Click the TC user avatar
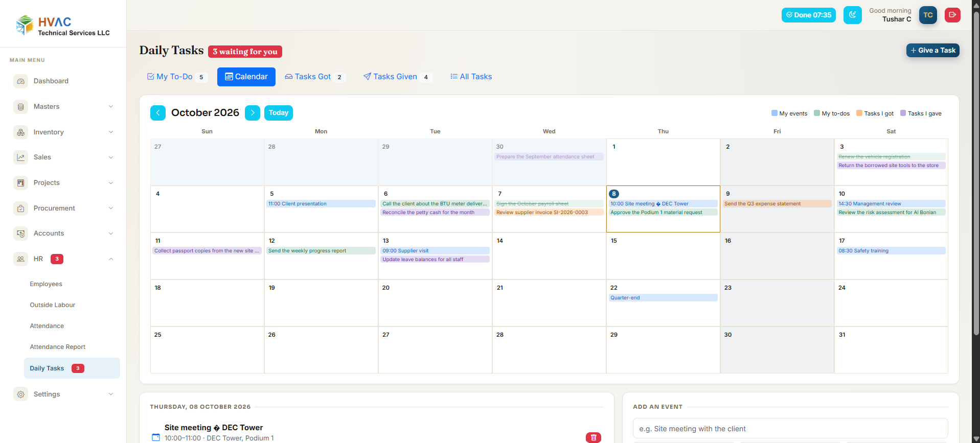Image resolution: width=980 pixels, height=443 pixels. [x=928, y=15]
